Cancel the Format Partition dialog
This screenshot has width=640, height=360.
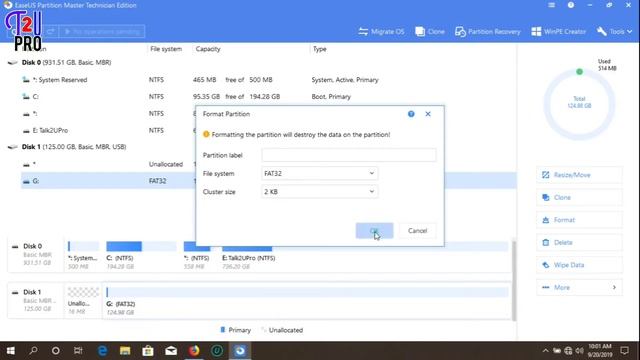tap(417, 231)
